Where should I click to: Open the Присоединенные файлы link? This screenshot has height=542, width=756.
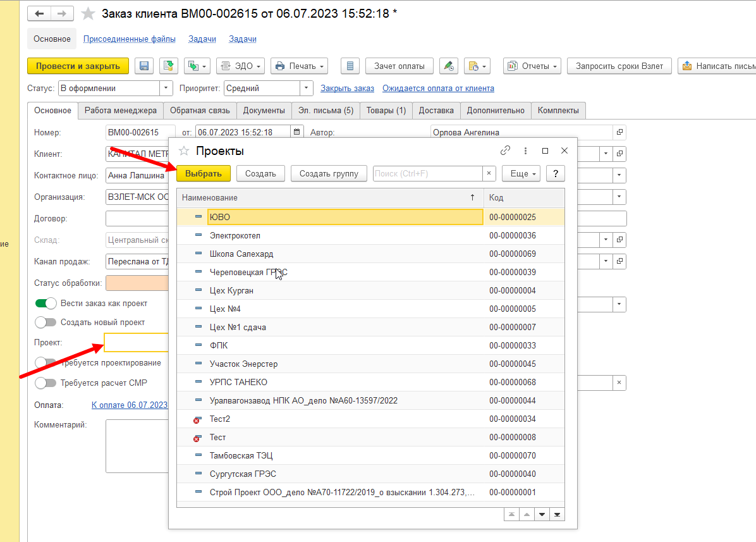[129, 39]
